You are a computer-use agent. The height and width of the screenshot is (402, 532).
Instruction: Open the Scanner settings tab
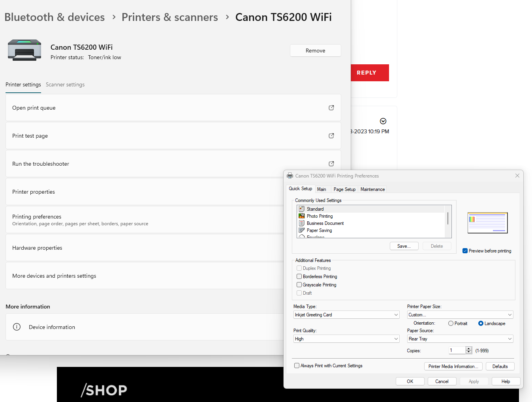(65, 84)
